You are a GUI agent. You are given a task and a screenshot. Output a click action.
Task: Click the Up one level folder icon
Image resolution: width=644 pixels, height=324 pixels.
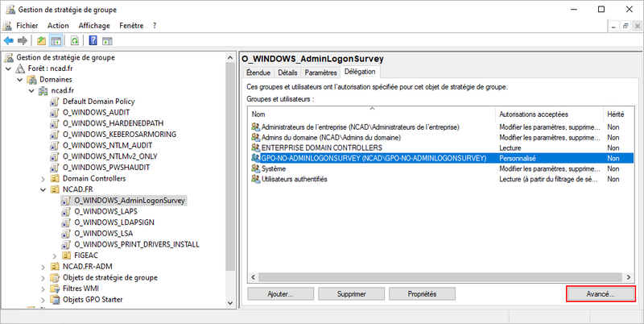(x=42, y=40)
